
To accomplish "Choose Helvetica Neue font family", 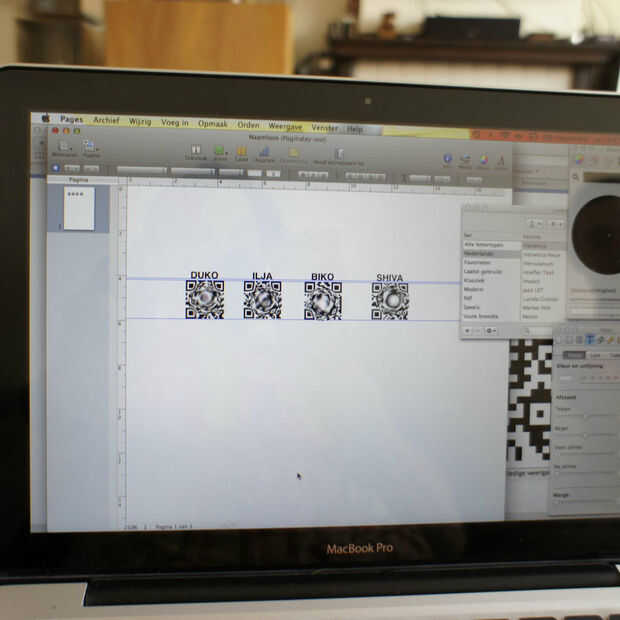I will pos(542,255).
